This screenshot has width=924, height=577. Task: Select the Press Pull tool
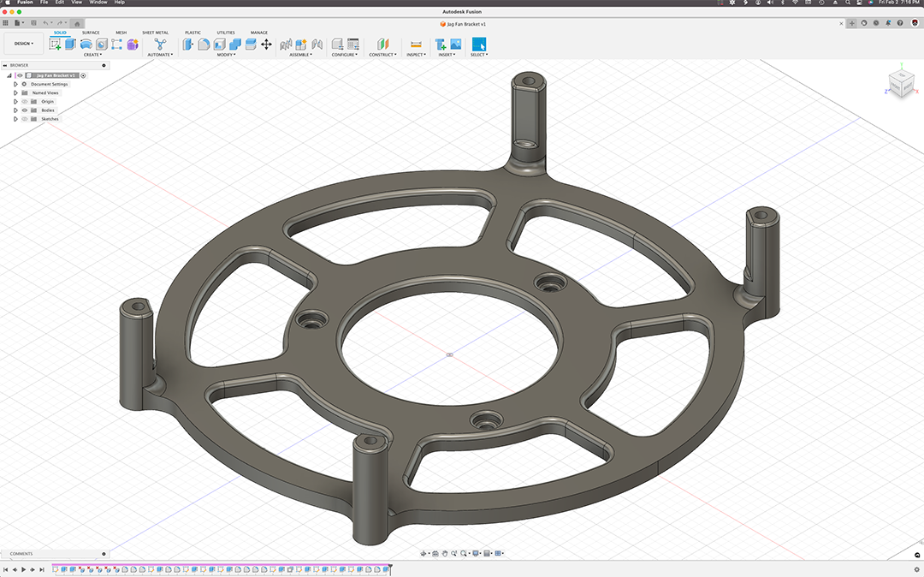(x=188, y=45)
